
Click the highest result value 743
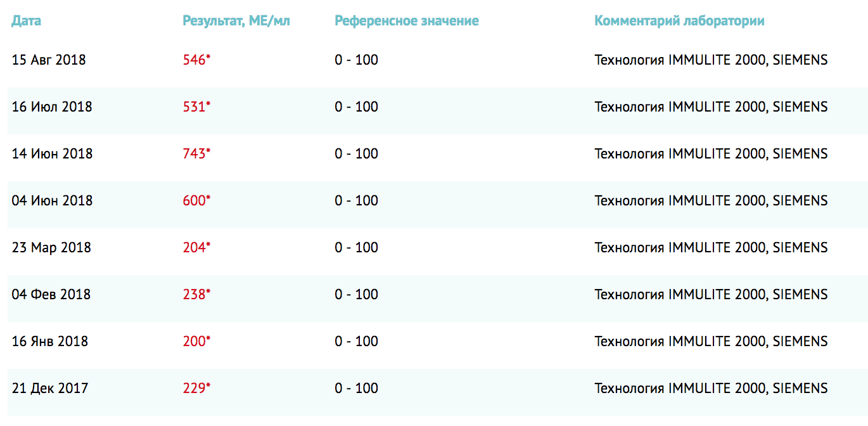click(x=195, y=154)
